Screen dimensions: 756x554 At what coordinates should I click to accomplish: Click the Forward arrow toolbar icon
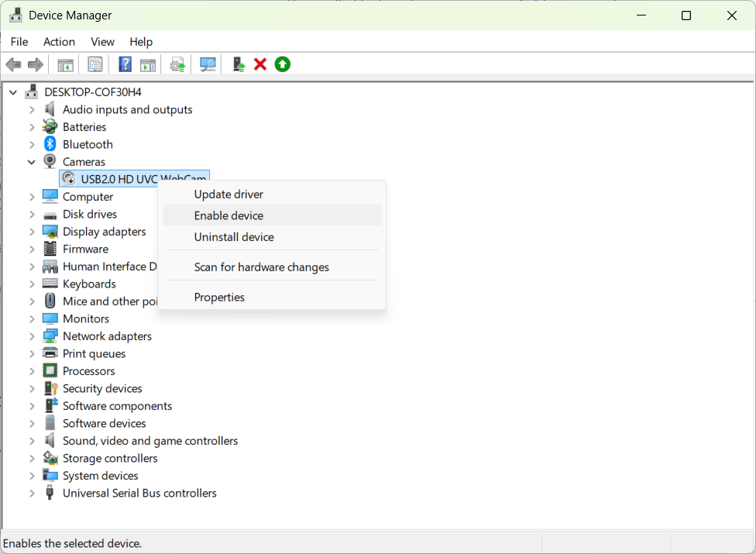point(36,64)
